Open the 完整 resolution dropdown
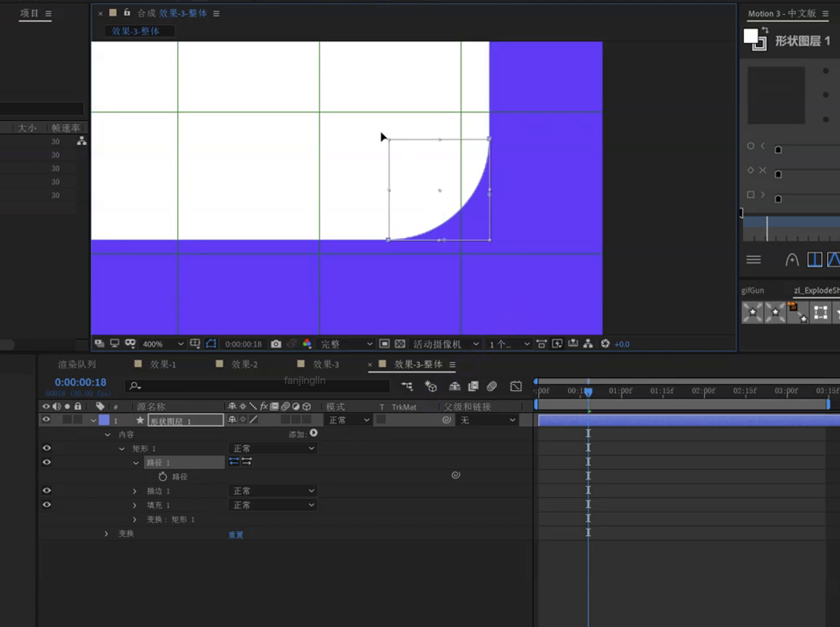Viewport: 840px width, 627px height. pyautogui.click(x=346, y=344)
